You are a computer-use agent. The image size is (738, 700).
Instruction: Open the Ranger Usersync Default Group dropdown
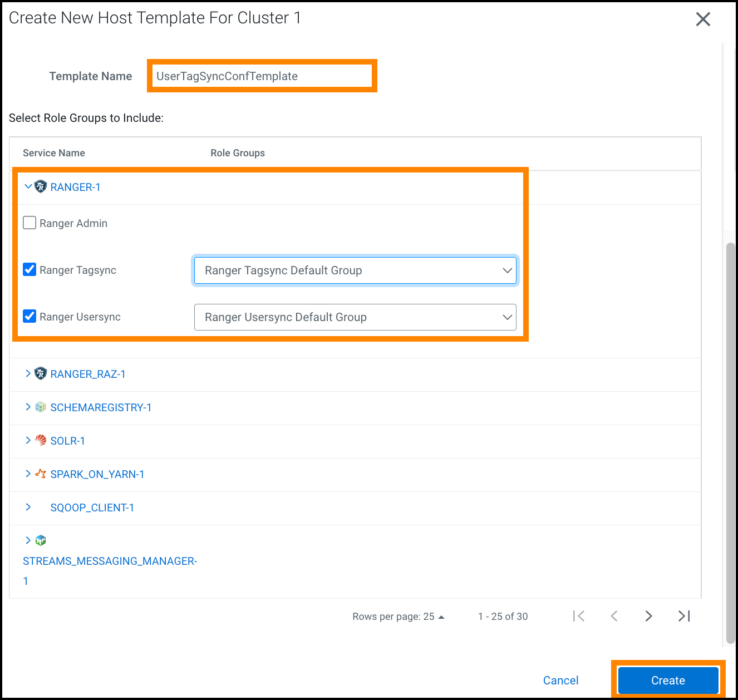pyautogui.click(x=355, y=317)
